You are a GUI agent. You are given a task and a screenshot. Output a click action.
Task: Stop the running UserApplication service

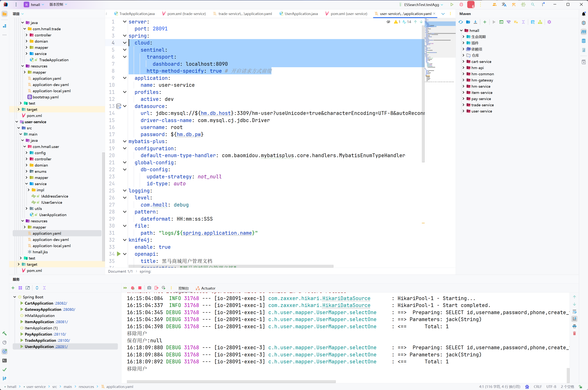[x=140, y=288]
